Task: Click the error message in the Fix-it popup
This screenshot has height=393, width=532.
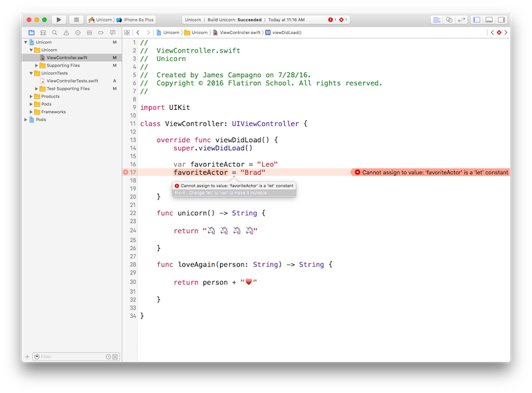Action: [234, 186]
